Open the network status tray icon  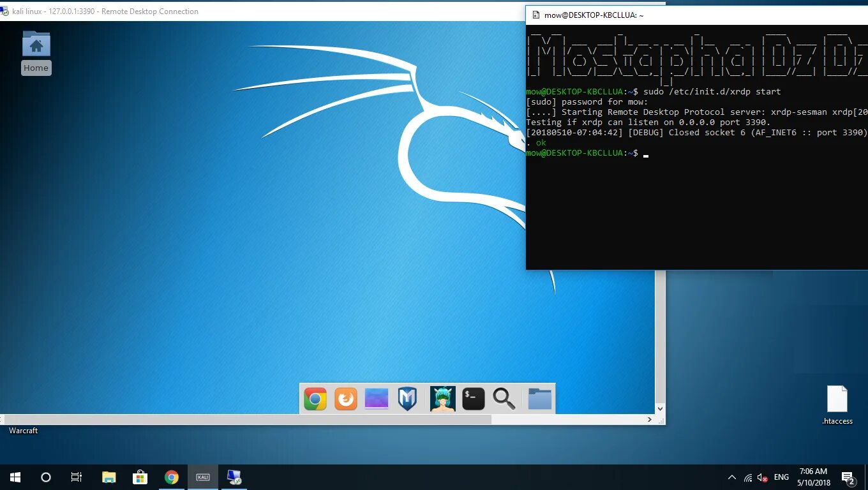[748, 477]
